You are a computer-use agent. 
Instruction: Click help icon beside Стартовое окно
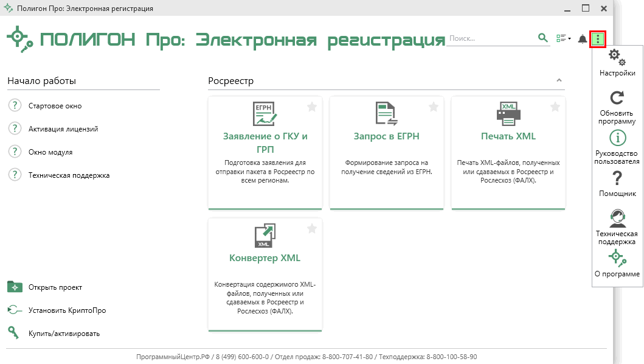pyautogui.click(x=15, y=105)
